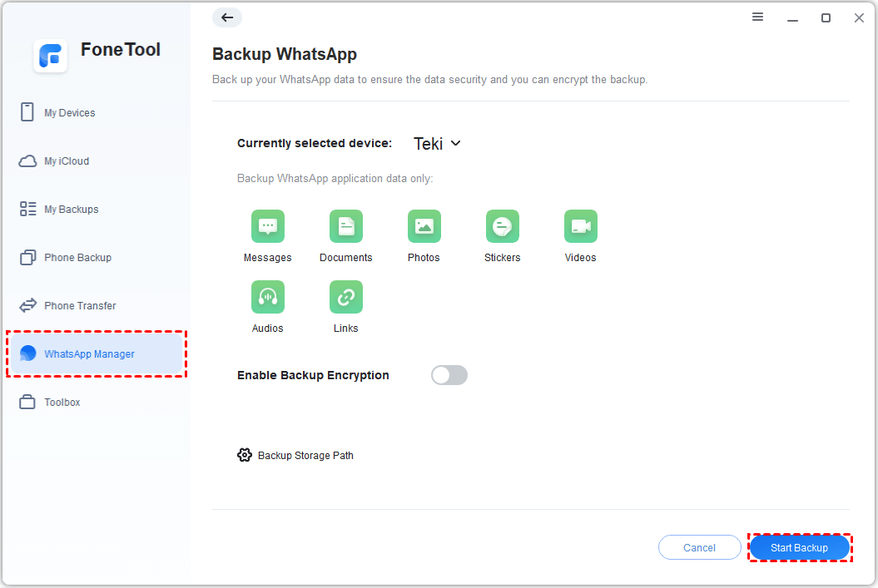Maximize the FoneTool window
Viewport: 878px width, 588px height.
point(826,18)
